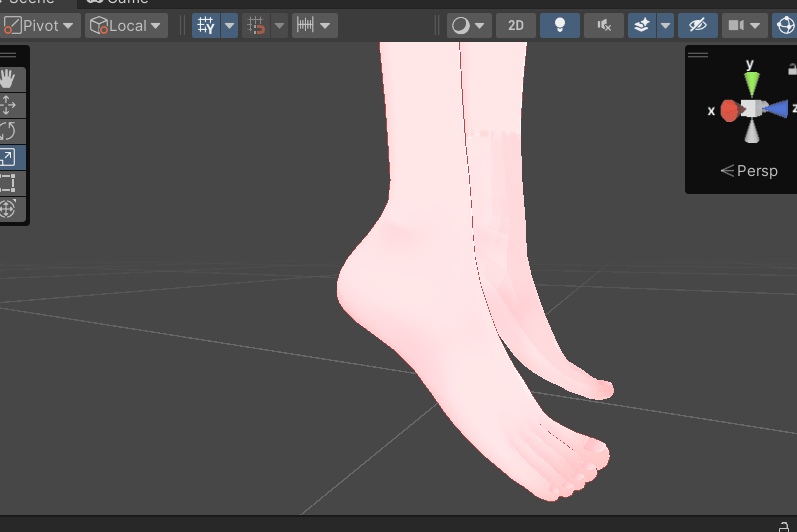Toggle scene audio mute icon
The width and height of the screenshot is (797, 532).
pos(604,25)
